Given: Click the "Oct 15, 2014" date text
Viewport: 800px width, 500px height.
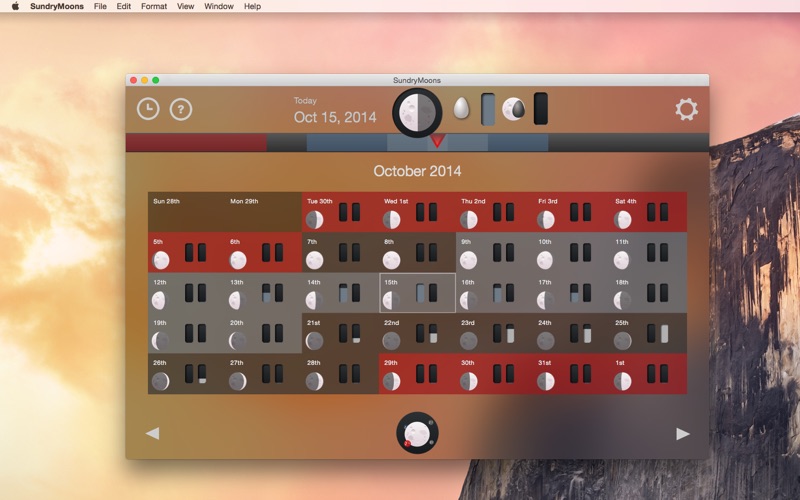Looking at the screenshot, I should point(335,117).
